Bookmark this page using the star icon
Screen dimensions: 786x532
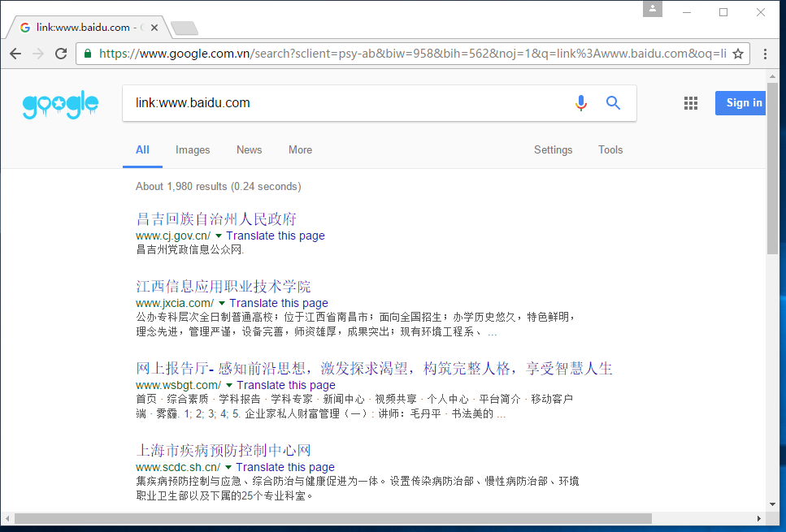point(738,54)
